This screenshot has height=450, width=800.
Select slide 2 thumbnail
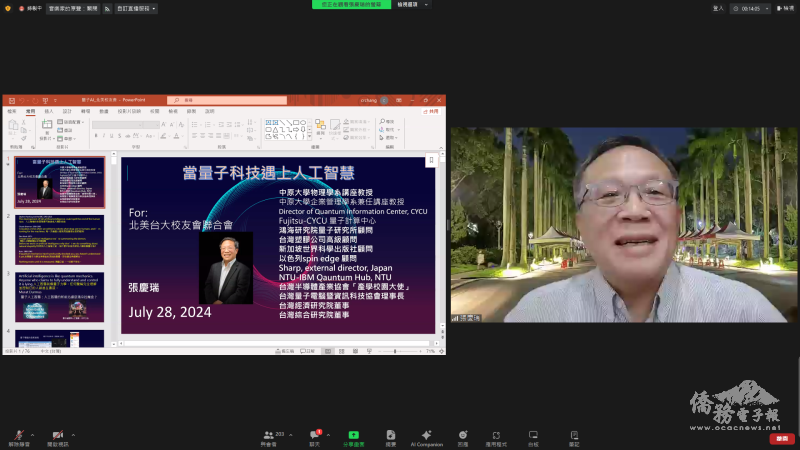coord(60,240)
